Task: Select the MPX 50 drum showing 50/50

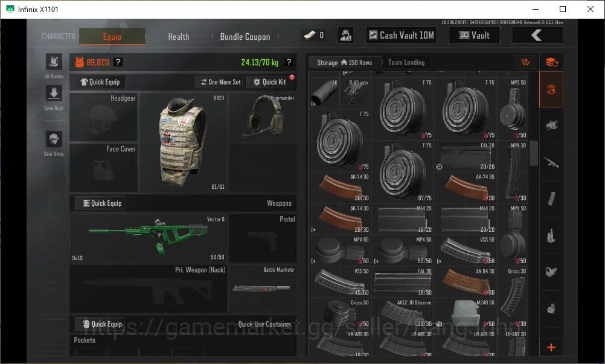Action: point(403,251)
